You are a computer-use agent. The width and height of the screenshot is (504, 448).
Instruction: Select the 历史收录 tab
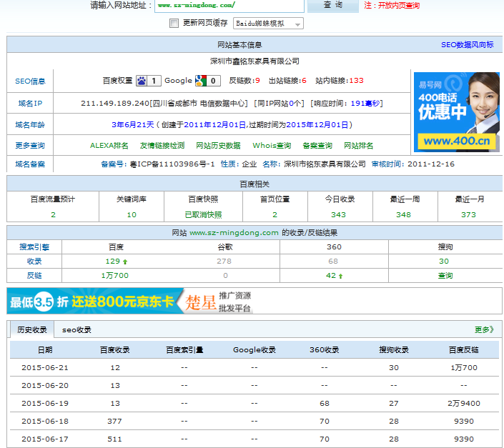32,329
